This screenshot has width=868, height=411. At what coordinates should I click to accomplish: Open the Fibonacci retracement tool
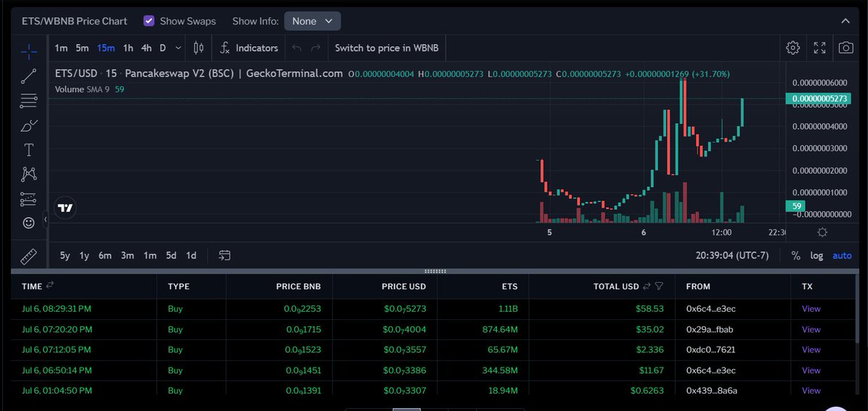[29, 100]
